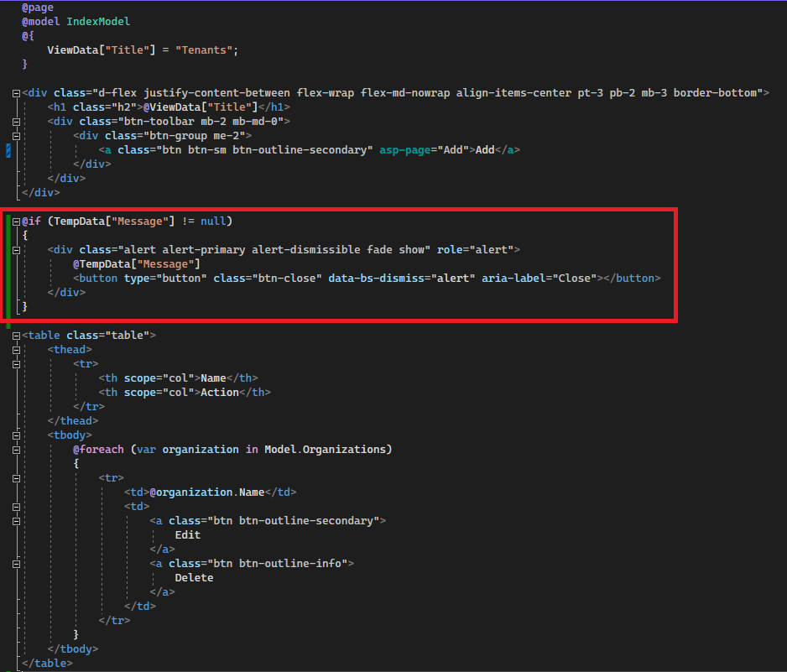The width and height of the screenshot is (787, 672).
Task: Collapse the table element outline
Action: click(x=17, y=336)
